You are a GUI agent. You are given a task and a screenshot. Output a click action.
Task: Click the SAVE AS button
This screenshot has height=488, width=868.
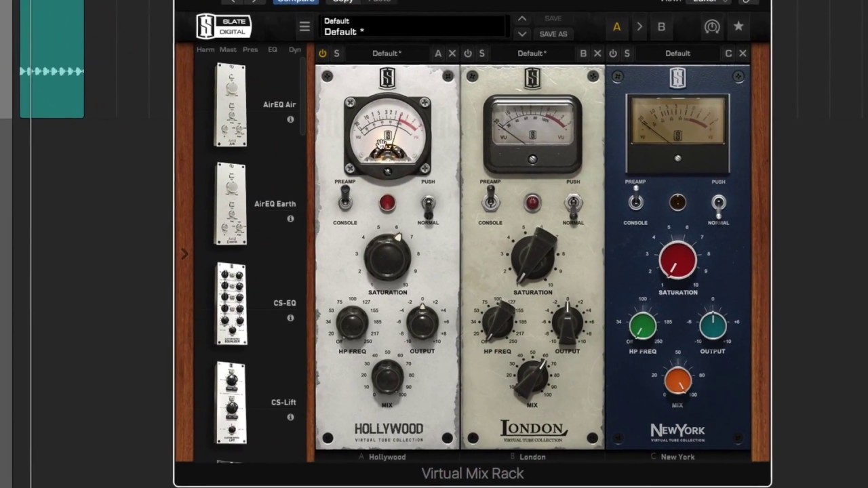[553, 34]
